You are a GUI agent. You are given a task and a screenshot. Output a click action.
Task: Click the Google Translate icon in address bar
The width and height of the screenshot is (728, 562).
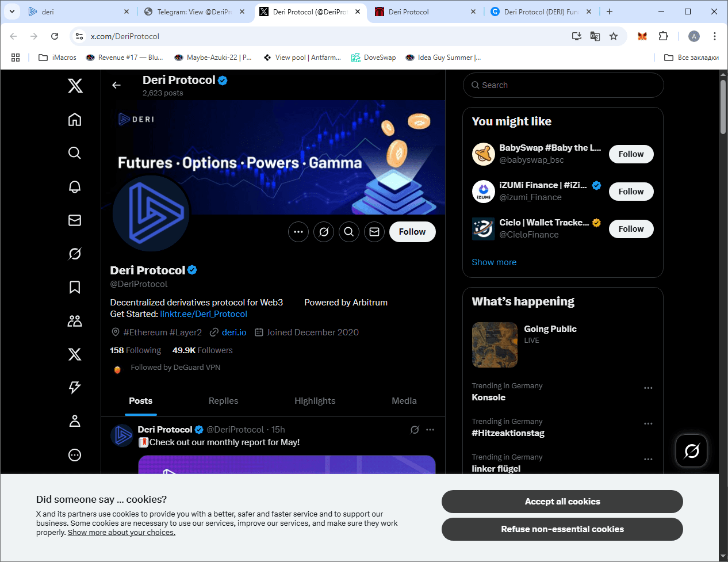595,36
